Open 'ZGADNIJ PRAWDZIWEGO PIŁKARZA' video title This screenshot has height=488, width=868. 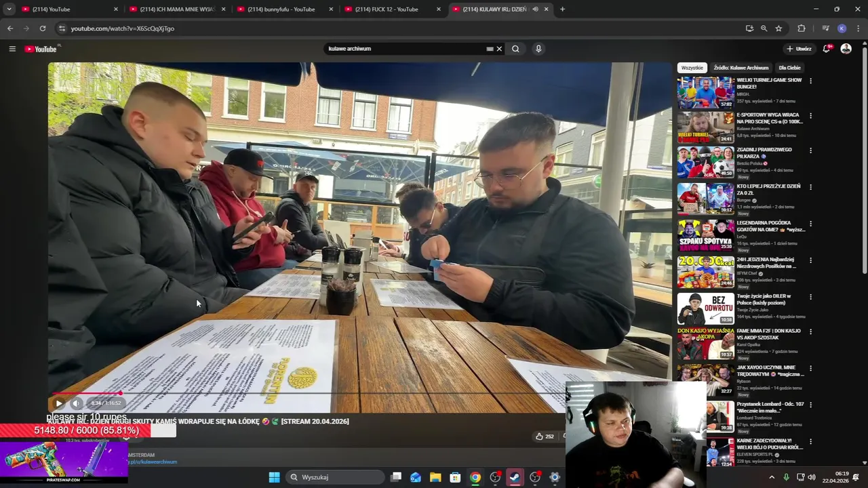[x=765, y=153]
